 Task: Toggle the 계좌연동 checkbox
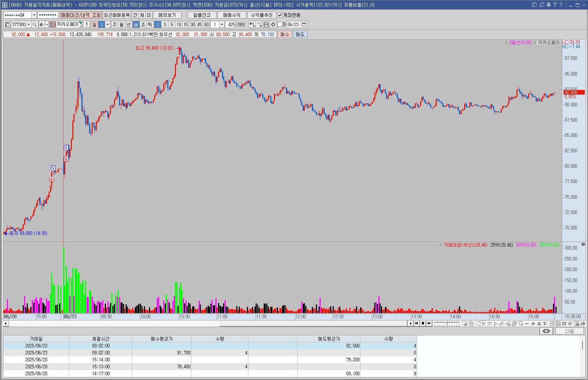(x=280, y=15)
